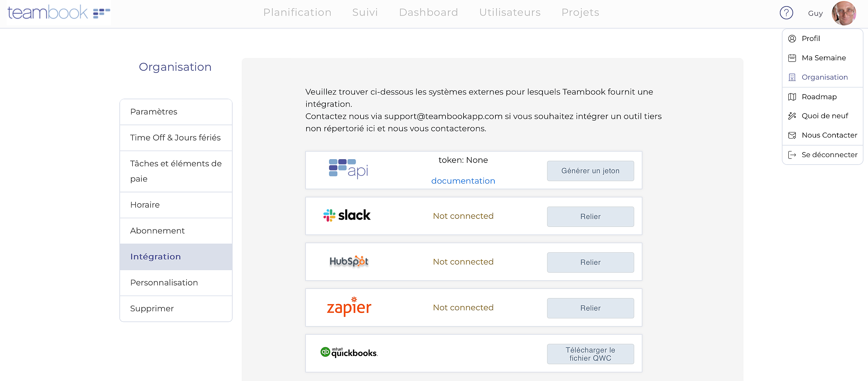Open the API documentation link
The image size is (868, 381).
463,181
